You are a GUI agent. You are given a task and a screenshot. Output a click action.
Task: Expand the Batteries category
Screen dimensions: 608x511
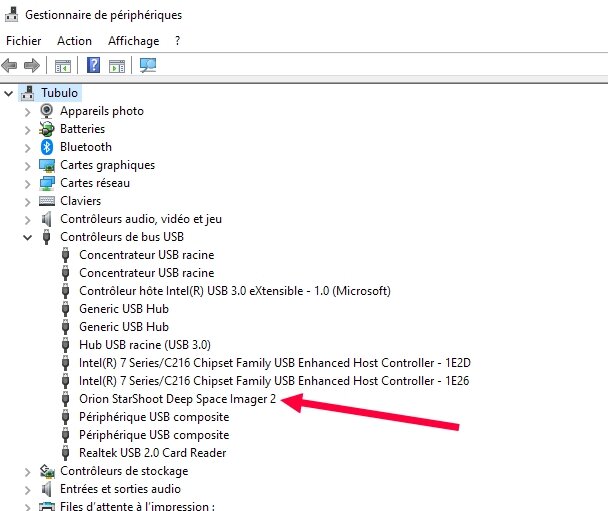click(27, 130)
